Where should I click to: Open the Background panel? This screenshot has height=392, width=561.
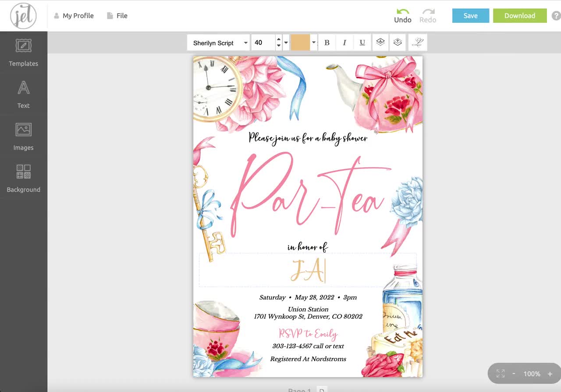[23, 178]
